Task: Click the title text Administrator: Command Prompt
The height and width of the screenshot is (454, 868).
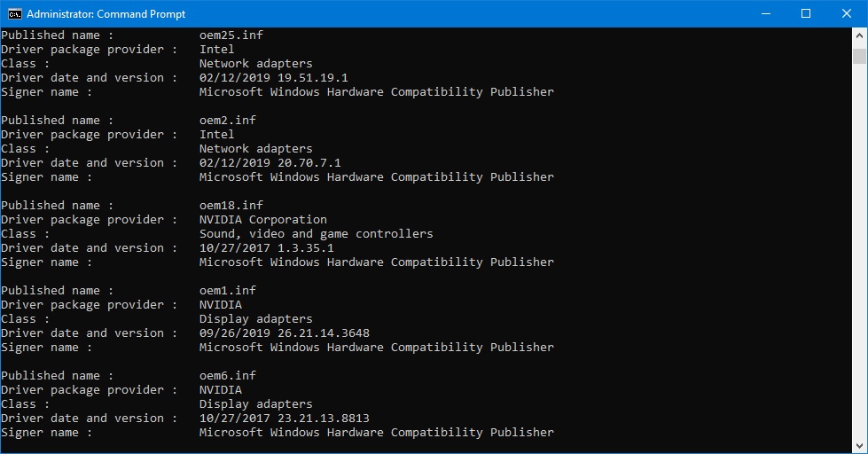Action: (x=106, y=14)
